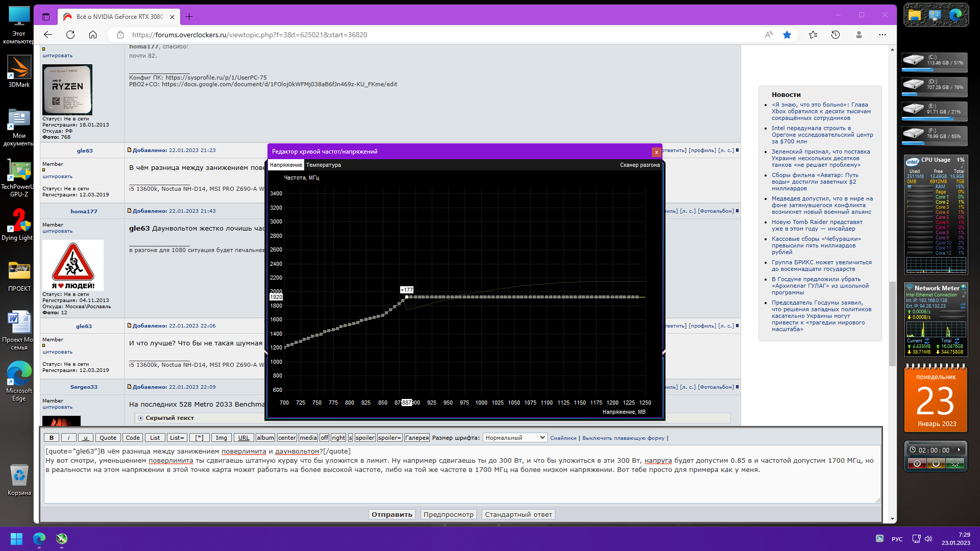This screenshot has height=551, width=980.
Task: Open the browser home page icon
Action: point(93,35)
